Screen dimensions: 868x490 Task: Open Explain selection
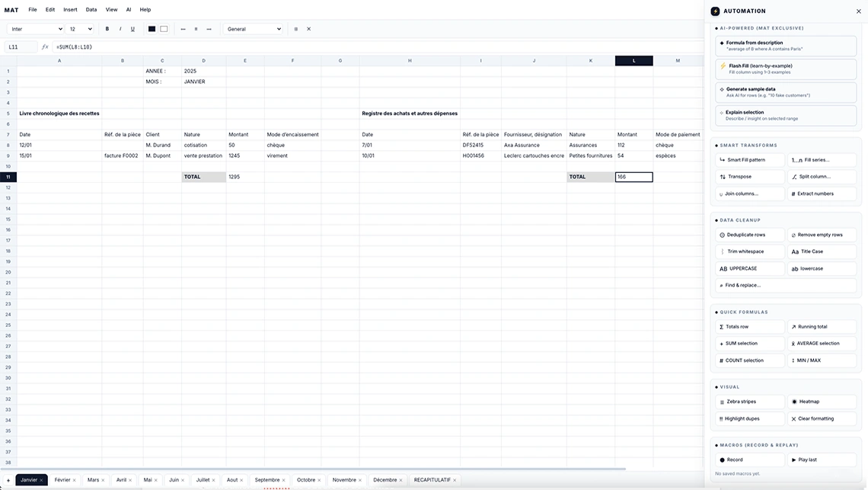[x=786, y=115]
